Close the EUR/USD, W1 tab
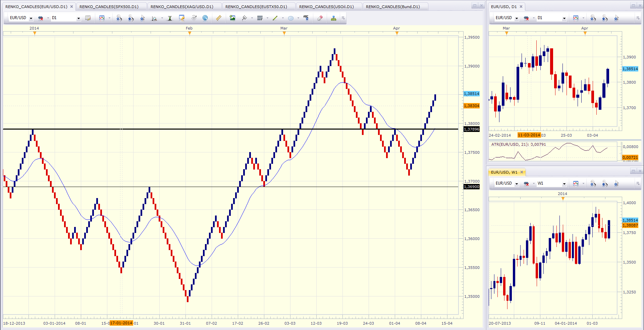The width and height of the screenshot is (644, 330). (x=522, y=172)
